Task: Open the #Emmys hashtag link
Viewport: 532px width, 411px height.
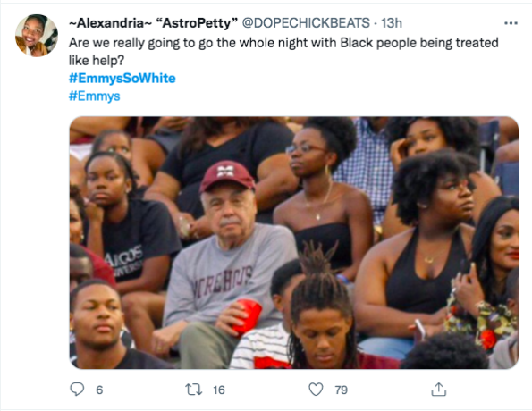Action: tap(94, 96)
